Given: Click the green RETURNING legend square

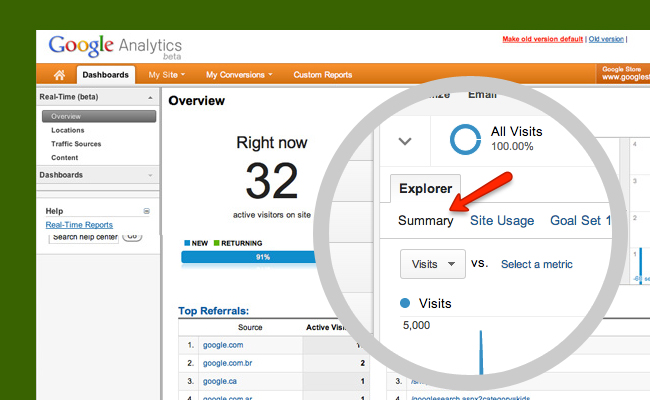Looking at the screenshot, I should click(216, 243).
